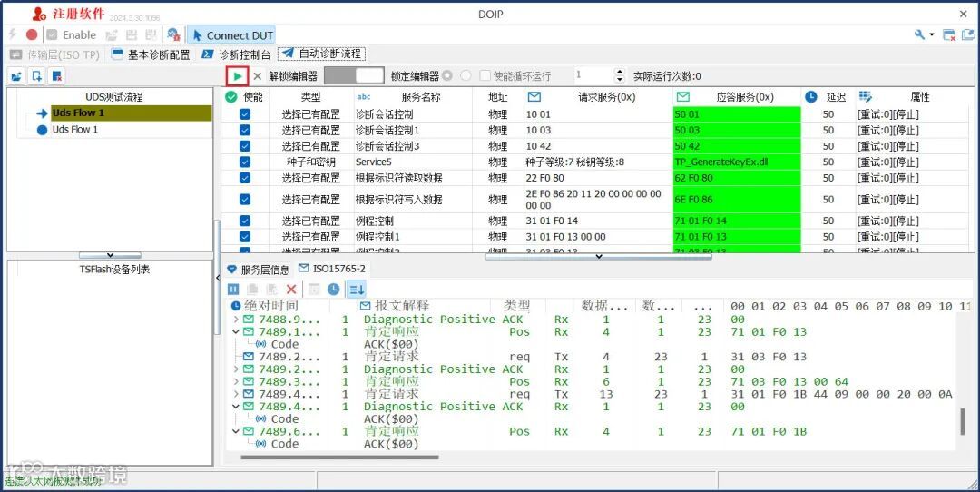Click the open folder icon above UDS测试流程

tap(17, 76)
